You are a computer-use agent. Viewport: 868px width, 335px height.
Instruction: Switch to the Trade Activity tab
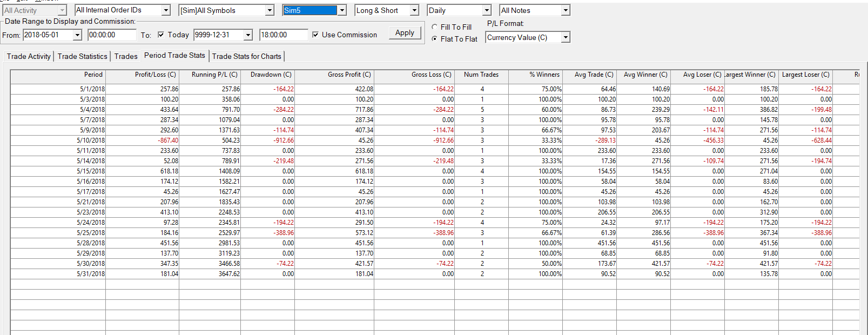coord(29,56)
